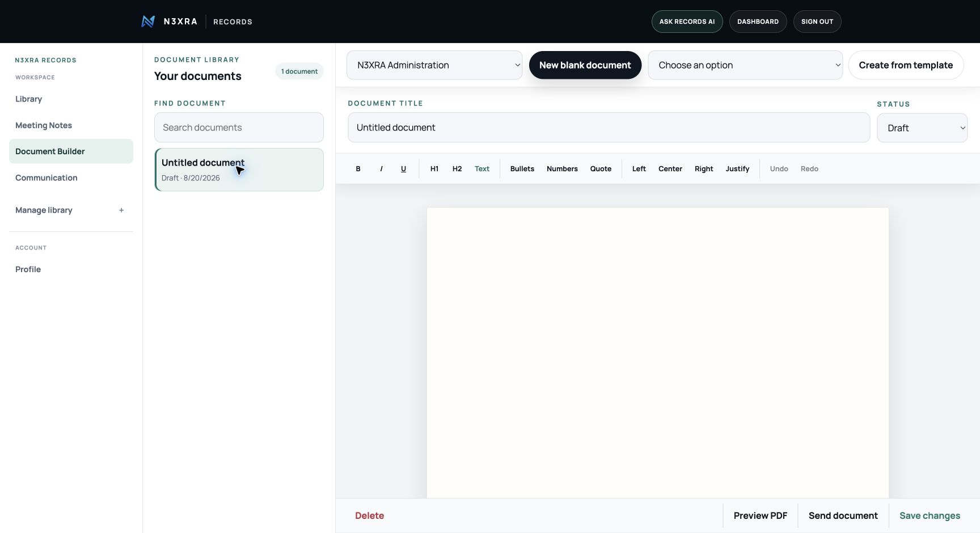Viewport: 980px width, 533px height.
Task: Click Undo in the editor toolbar
Action: [x=779, y=169]
